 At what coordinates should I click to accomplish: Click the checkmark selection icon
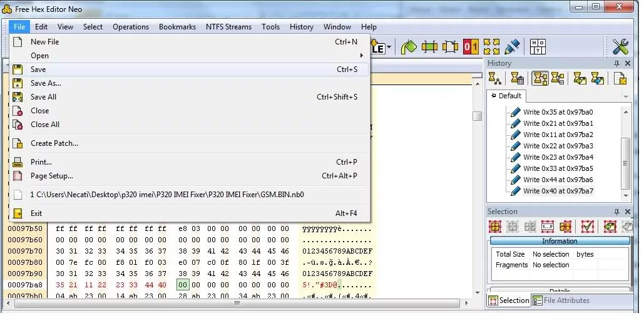(x=588, y=227)
